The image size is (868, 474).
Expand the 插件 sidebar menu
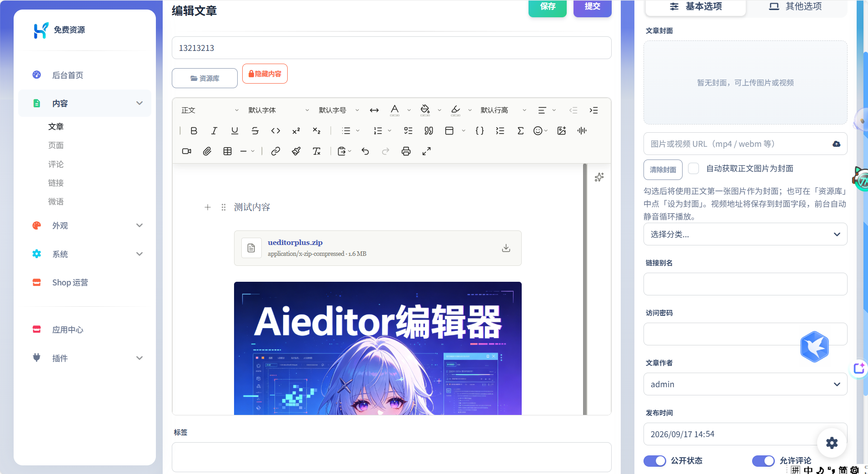85,358
